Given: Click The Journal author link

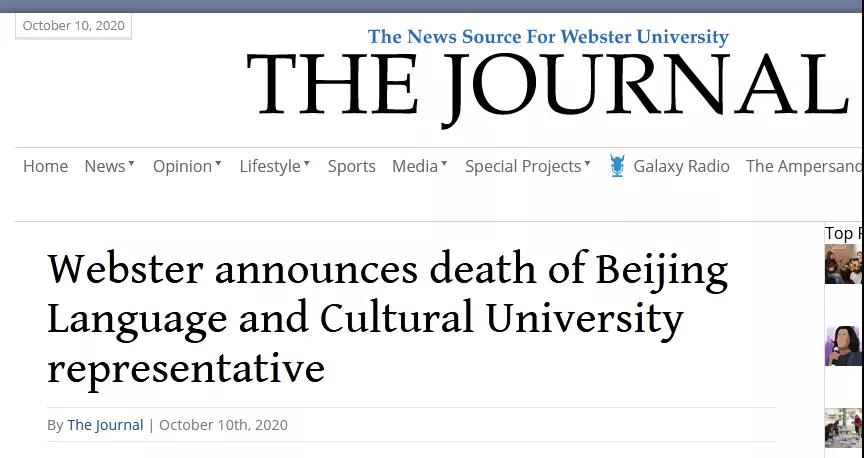Looking at the screenshot, I should pyautogui.click(x=105, y=425).
